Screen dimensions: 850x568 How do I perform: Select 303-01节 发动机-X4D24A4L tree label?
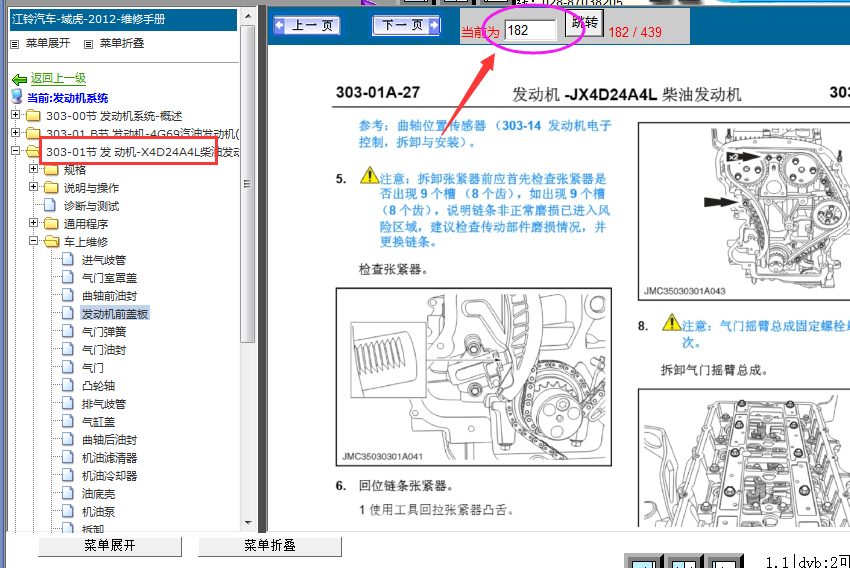pyautogui.click(x=143, y=152)
